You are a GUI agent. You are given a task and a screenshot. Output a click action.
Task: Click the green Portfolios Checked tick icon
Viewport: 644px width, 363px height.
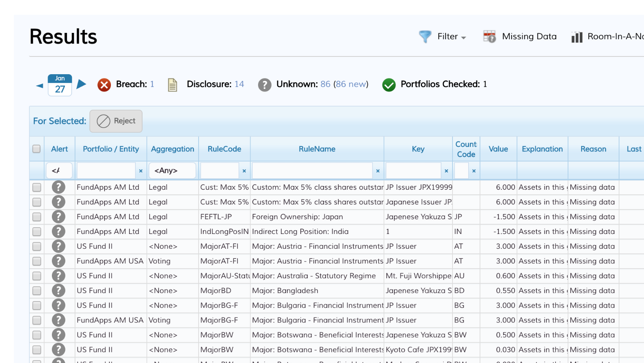pyautogui.click(x=389, y=85)
